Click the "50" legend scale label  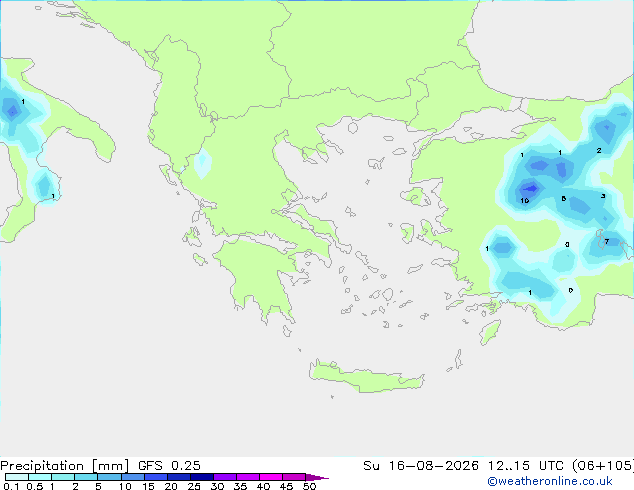(309, 486)
